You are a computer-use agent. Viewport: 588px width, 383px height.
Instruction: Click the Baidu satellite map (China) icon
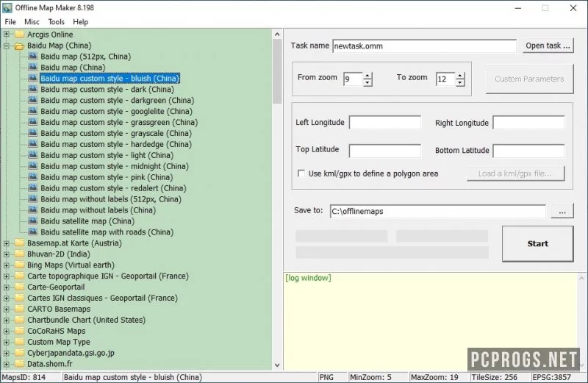click(33, 221)
